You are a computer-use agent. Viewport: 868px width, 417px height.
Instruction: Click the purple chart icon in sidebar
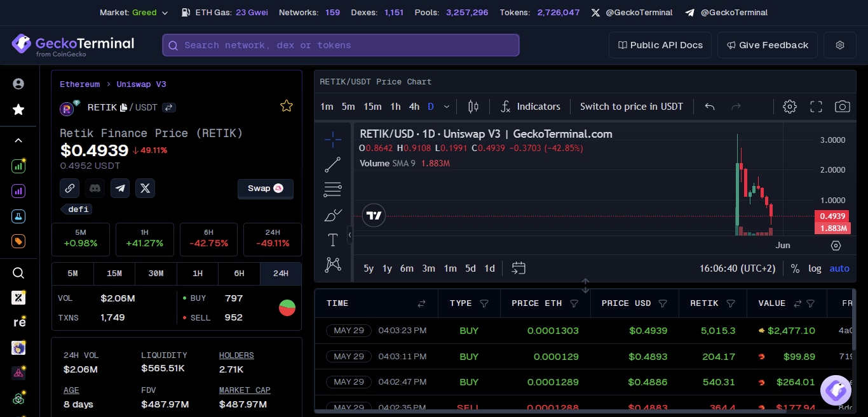(x=18, y=190)
